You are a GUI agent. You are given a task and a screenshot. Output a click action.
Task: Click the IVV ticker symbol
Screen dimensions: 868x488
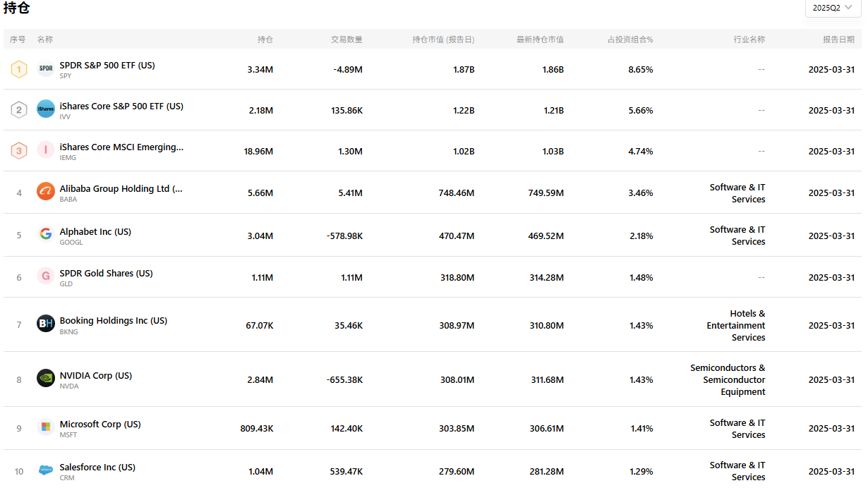(x=65, y=117)
